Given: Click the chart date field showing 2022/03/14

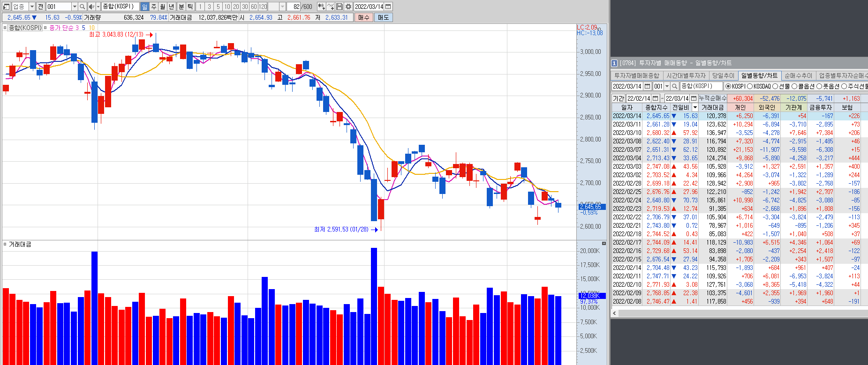Looking at the screenshot, I should tap(369, 7).
